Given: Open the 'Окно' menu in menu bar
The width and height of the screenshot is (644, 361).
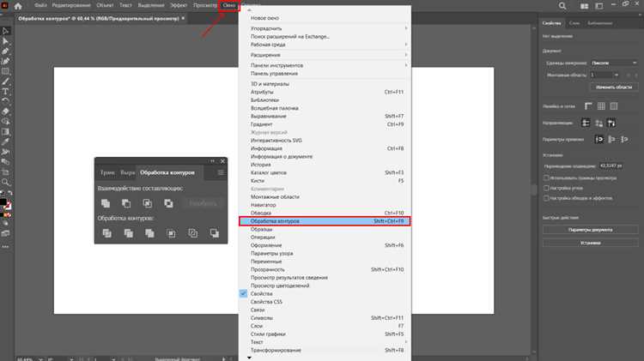Looking at the screenshot, I should pos(229,6).
